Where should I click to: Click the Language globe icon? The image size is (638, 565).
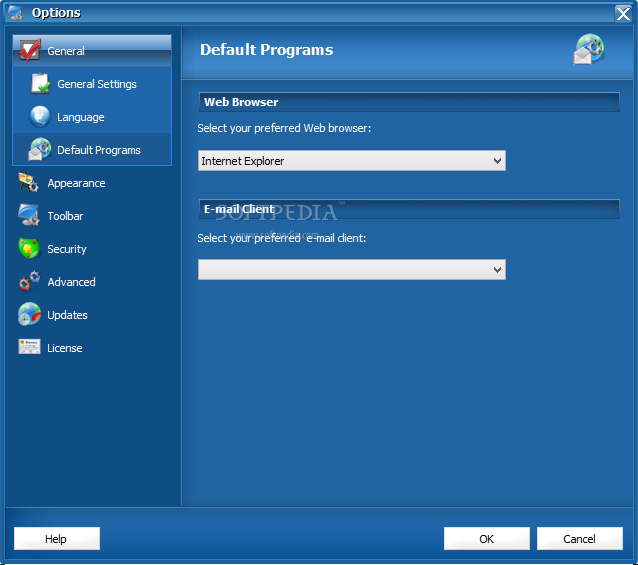pos(39,117)
